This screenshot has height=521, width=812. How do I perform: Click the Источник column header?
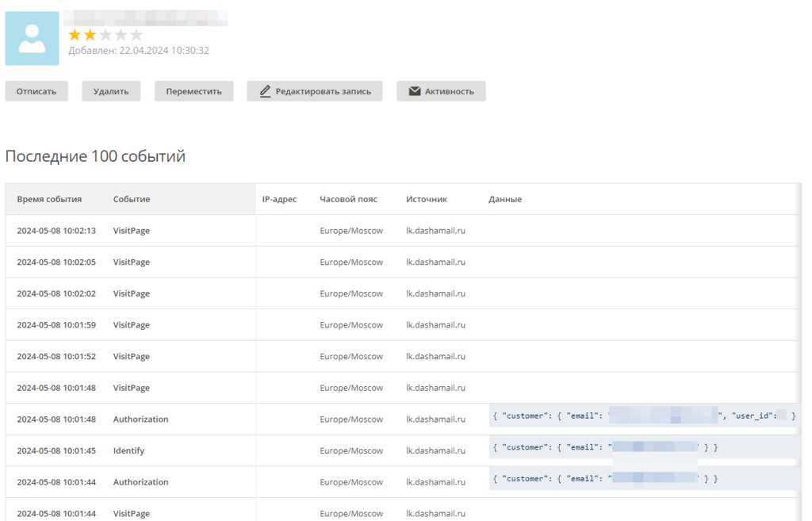tap(427, 199)
